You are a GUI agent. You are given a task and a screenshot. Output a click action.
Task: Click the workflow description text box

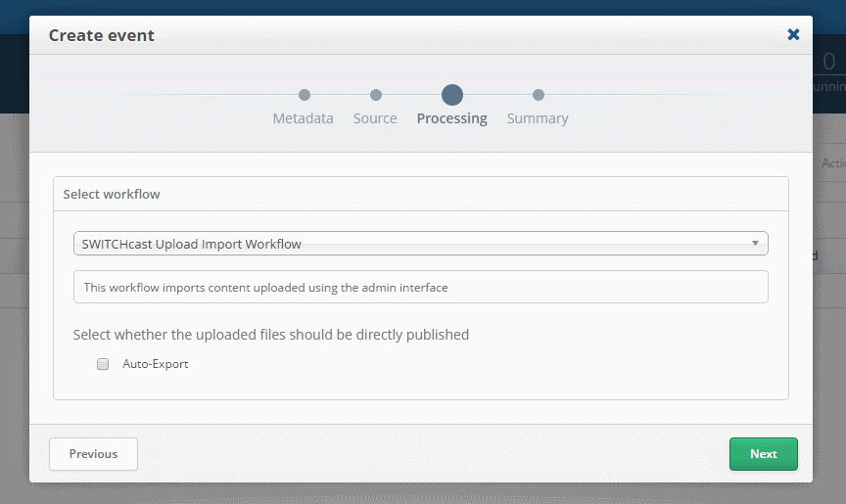420,288
